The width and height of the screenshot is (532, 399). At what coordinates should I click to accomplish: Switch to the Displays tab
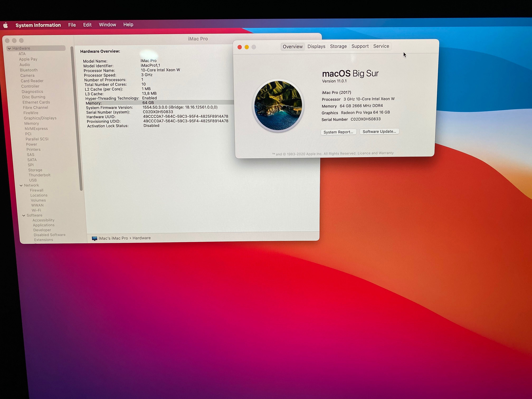pos(316,46)
